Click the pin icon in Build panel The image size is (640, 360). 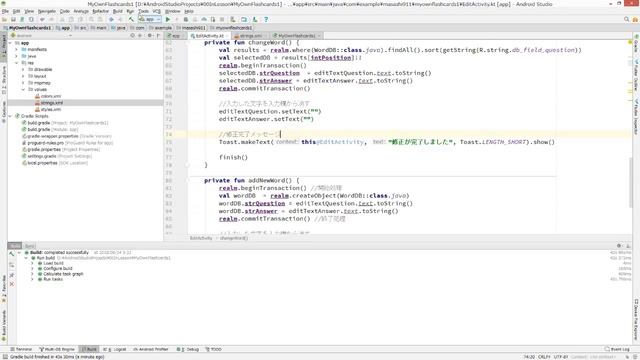point(11,275)
